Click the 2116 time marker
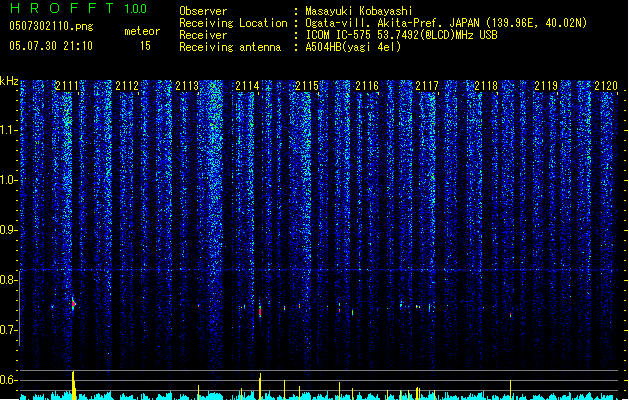 click(367, 86)
